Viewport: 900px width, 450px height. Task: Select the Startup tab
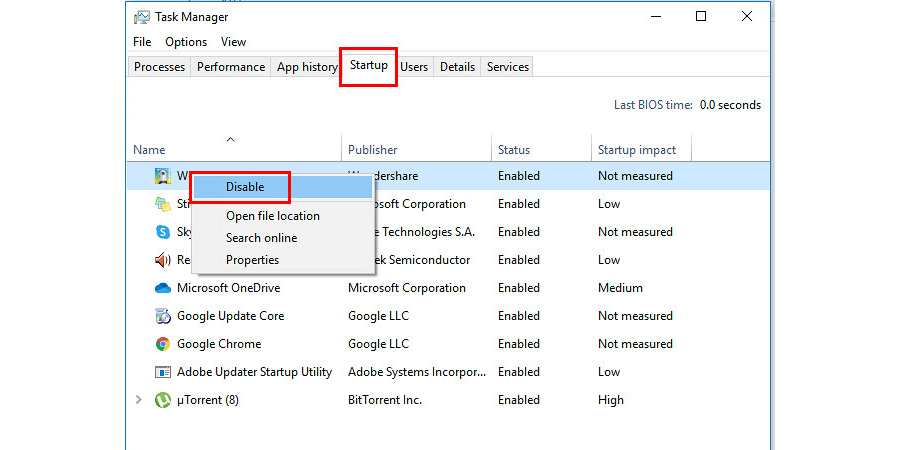click(x=368, y=65)
